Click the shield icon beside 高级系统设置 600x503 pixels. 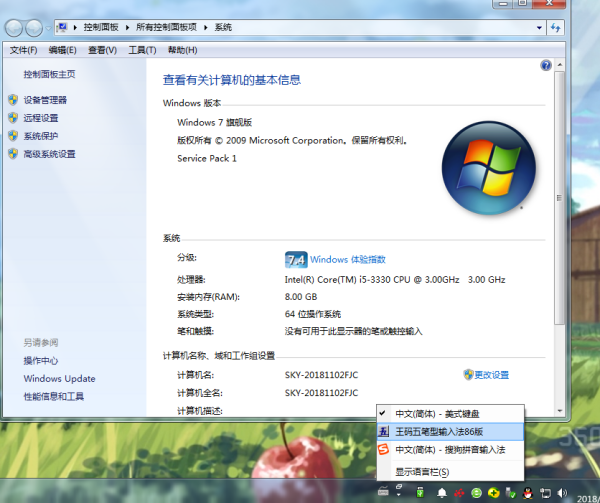click(x=13, y=154)
